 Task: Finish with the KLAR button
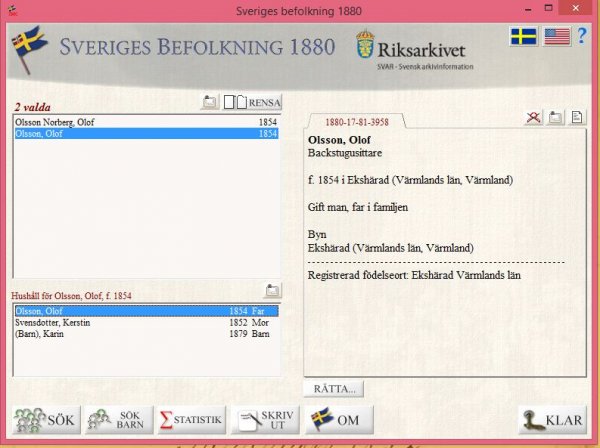point(551,420)
